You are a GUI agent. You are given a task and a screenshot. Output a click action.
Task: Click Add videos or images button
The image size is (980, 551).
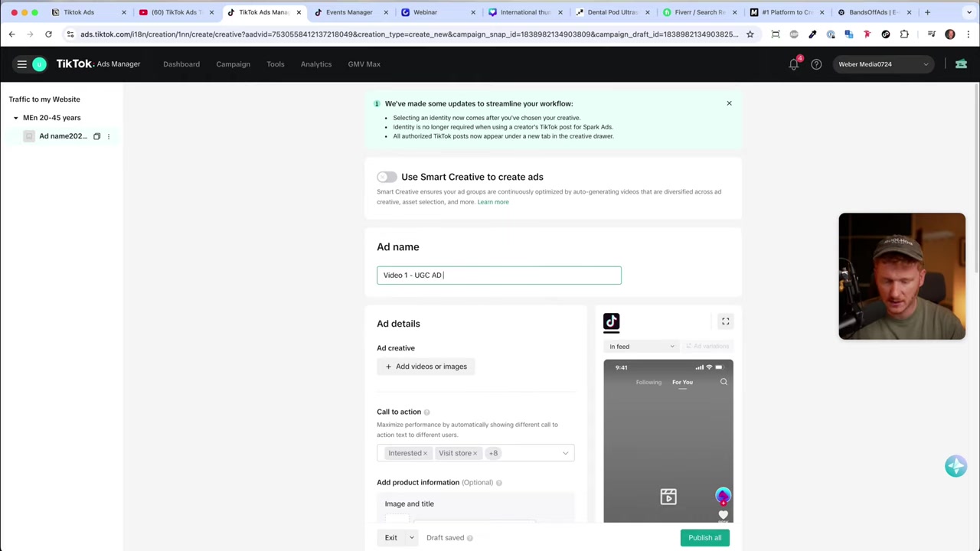click(x=426, y=367)
